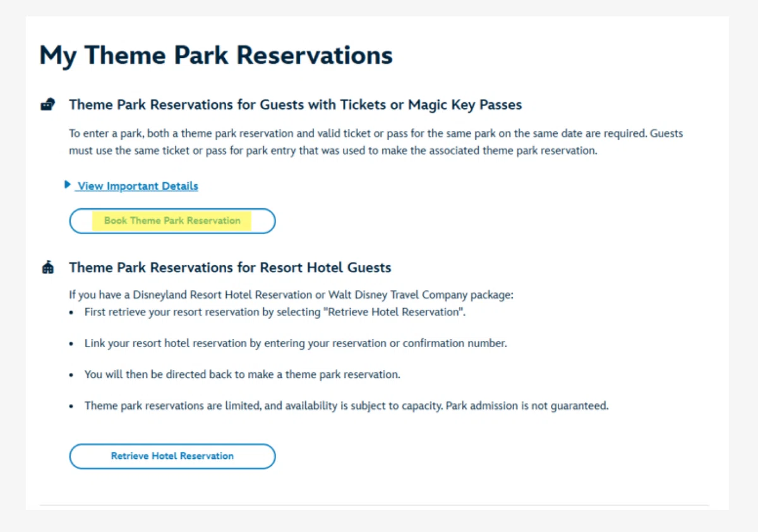The image size is (758, 532).
Task: Click the quoted "Retrieve Hotel Reservation" text in bullet
Action: coord(397,312)
